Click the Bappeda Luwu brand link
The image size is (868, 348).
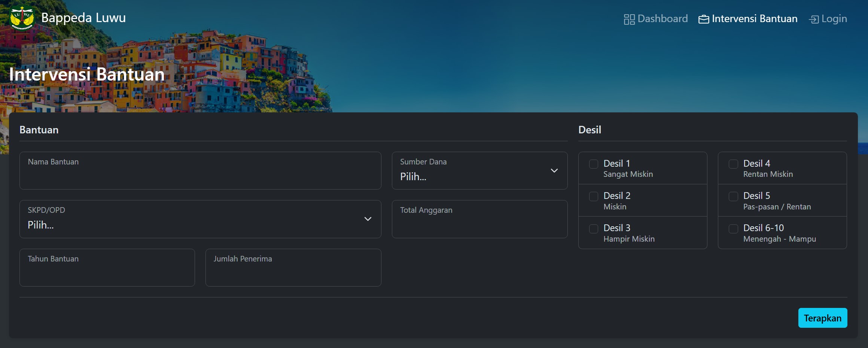(83, 18)
